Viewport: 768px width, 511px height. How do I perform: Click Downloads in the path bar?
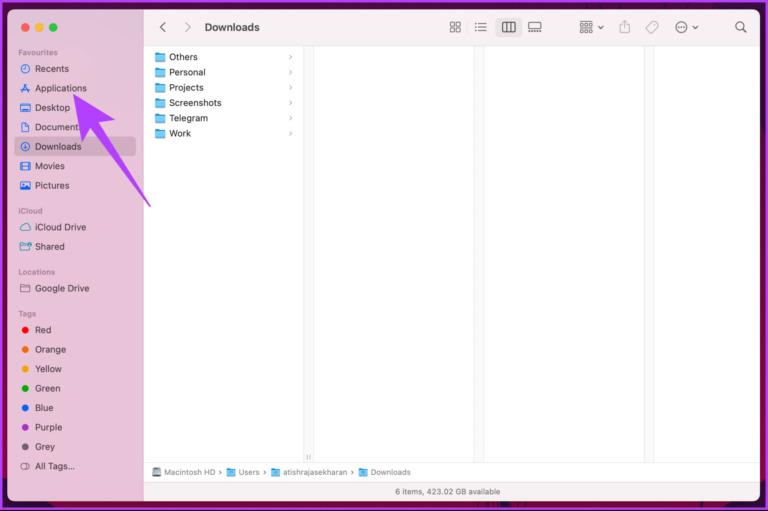point(384,472)
